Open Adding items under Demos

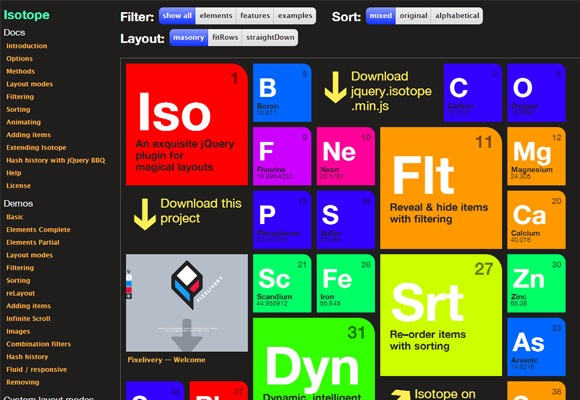[x=28, y=306]
